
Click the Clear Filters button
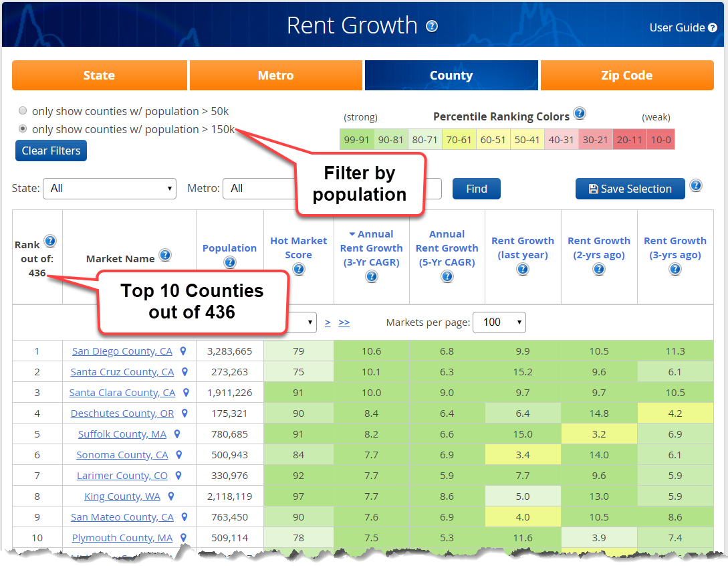click(x=51, y=151)
